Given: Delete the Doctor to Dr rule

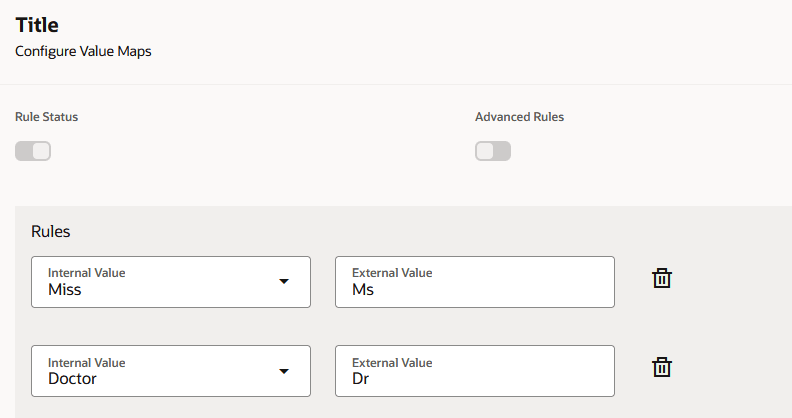Looking at the screenshot, I should pyautogui.click(x=661, y=368).
